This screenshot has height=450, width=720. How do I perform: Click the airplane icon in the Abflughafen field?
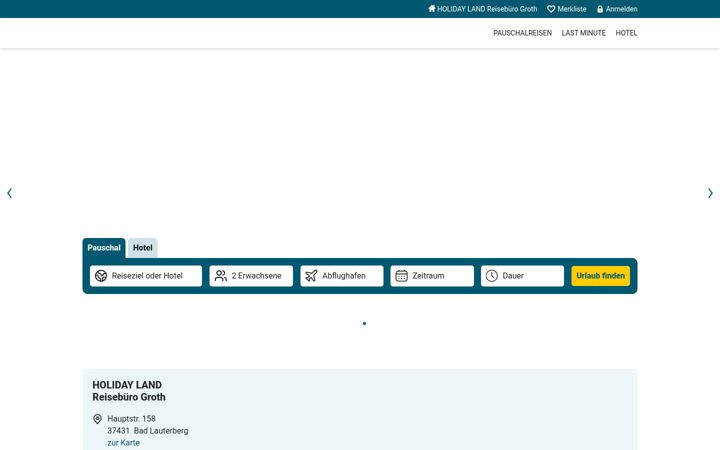pos(311,276)
